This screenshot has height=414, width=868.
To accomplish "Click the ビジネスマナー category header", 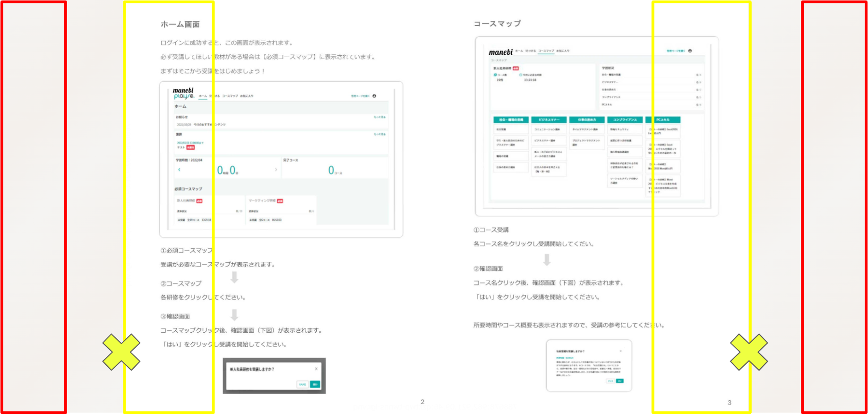I will [x=549, y=120].
